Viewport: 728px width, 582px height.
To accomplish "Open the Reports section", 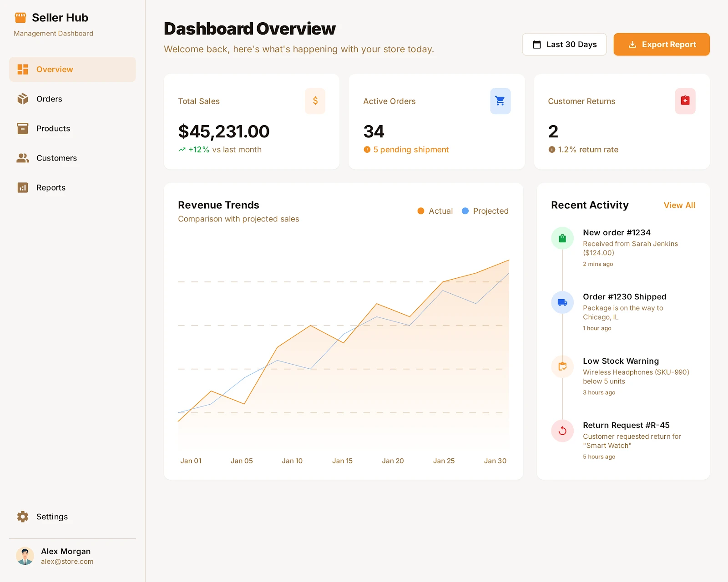I will point(51,187).
